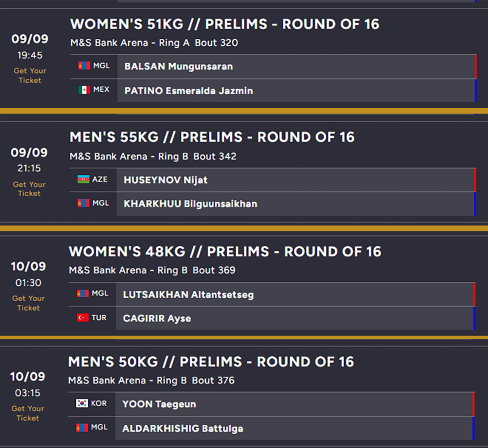
Task: Select boxer BALSAN Mungunsaran row
Action: coord(295,67)
